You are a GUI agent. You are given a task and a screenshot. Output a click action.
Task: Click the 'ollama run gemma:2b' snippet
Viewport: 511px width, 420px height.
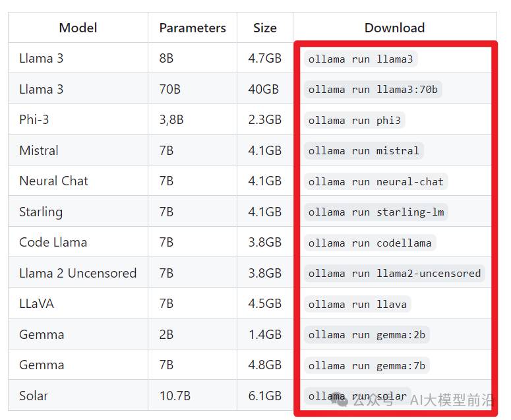point(367,335)
